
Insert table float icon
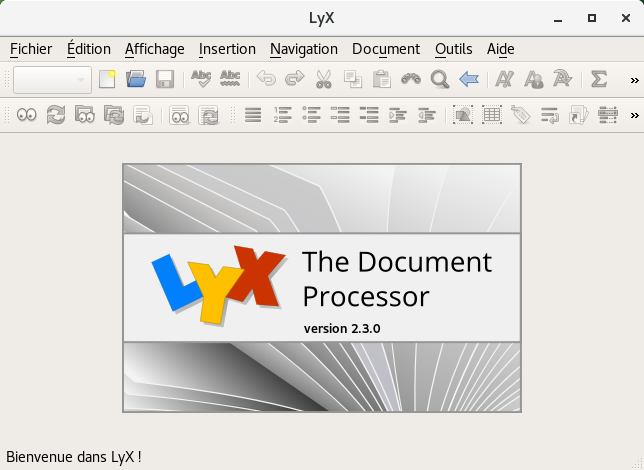click(492, 115)
